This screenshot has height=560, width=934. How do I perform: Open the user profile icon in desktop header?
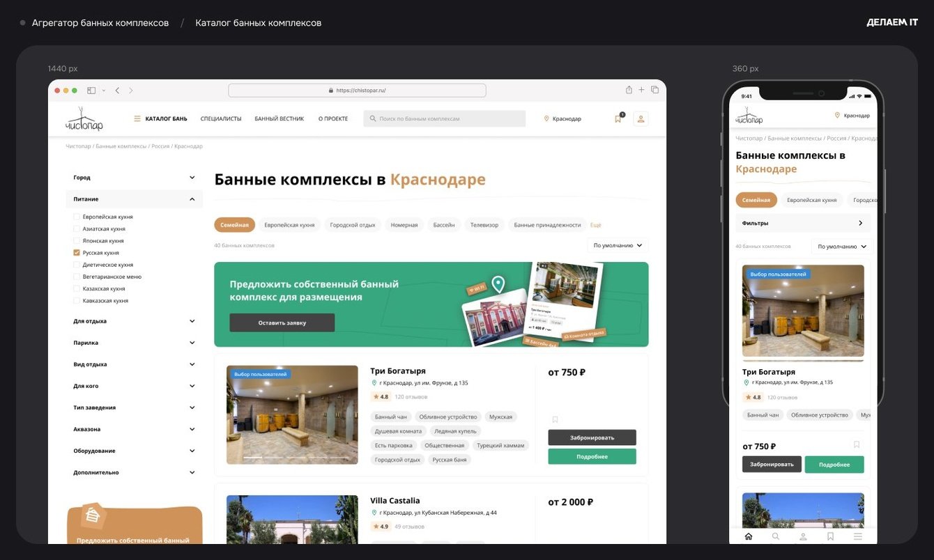pos(641,118)
